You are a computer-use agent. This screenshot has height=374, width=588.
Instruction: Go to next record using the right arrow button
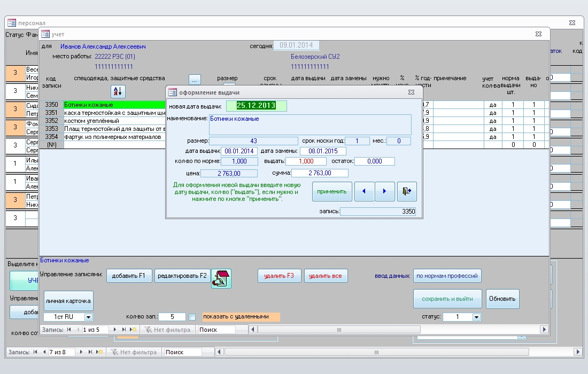385,191
